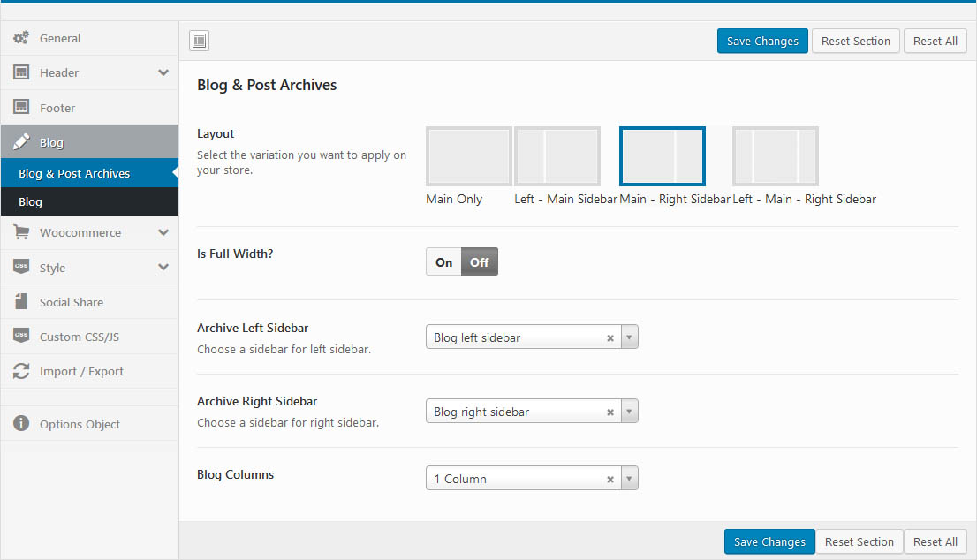977x560 pixels.
Task: Open the Blog Columns dropdown arrow
Action: [x=628, y=479]
